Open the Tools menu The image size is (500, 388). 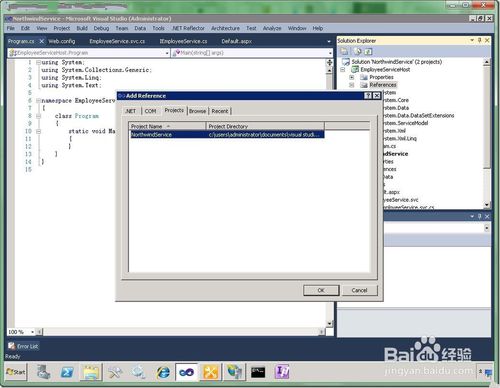[x=158, y=28]
